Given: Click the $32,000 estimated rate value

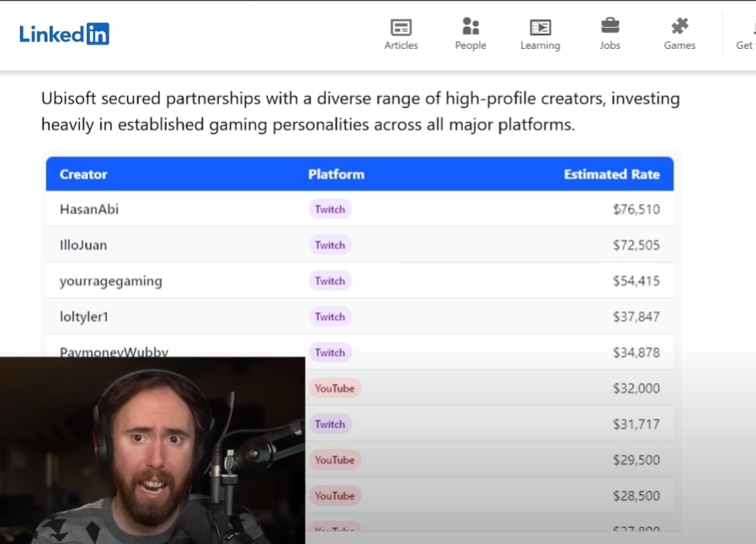Looking at the screenshot, I should tap(636, 388).
